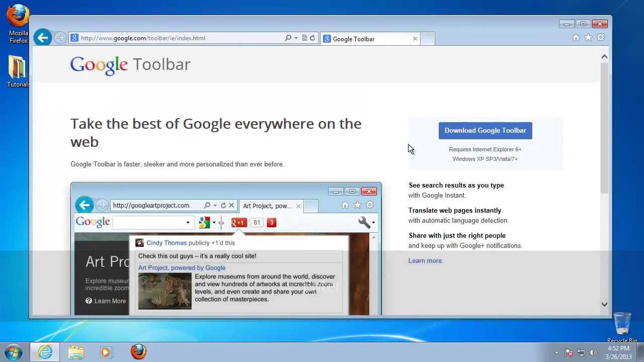Click the Google search icon in the toolbar preview
This screenshot has width=644, height=362.
pyautogui.click(x=204, y=222)
